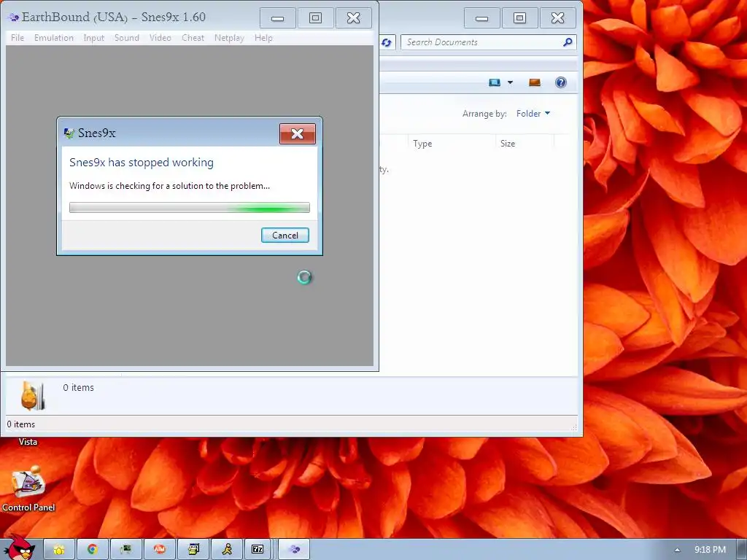
Task: Open the Video menu
Action: click(160, 38)
